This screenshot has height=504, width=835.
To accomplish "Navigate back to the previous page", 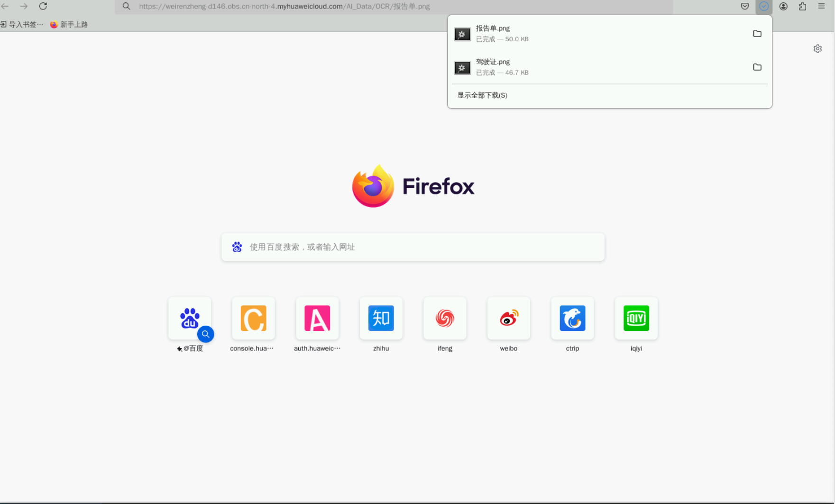I will point(5,6).
